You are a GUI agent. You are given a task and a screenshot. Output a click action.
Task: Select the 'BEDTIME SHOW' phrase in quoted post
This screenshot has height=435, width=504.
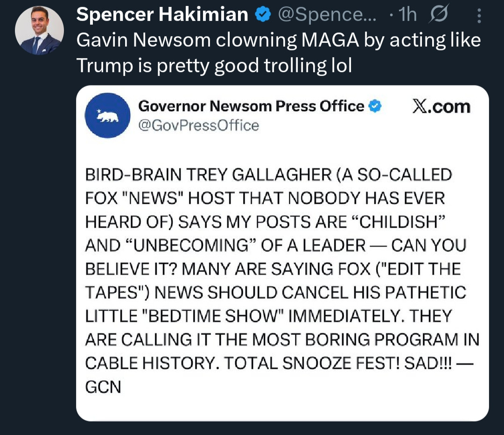(213, 316)
